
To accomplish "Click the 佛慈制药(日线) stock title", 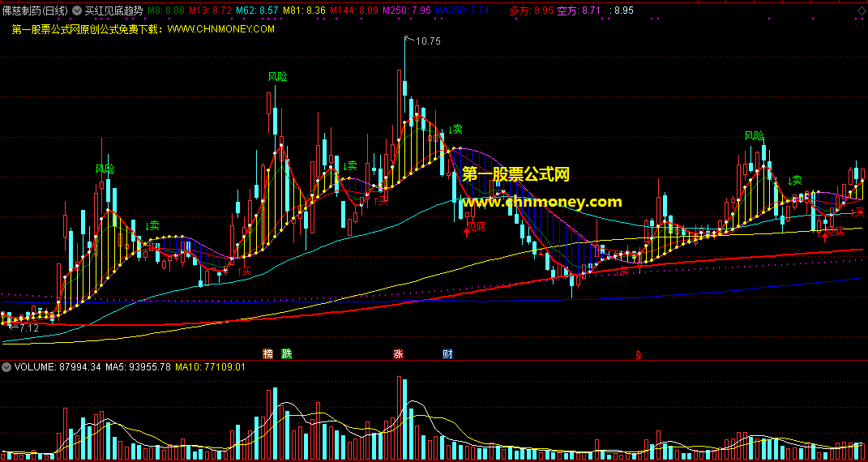I will [x=35, y=11].
